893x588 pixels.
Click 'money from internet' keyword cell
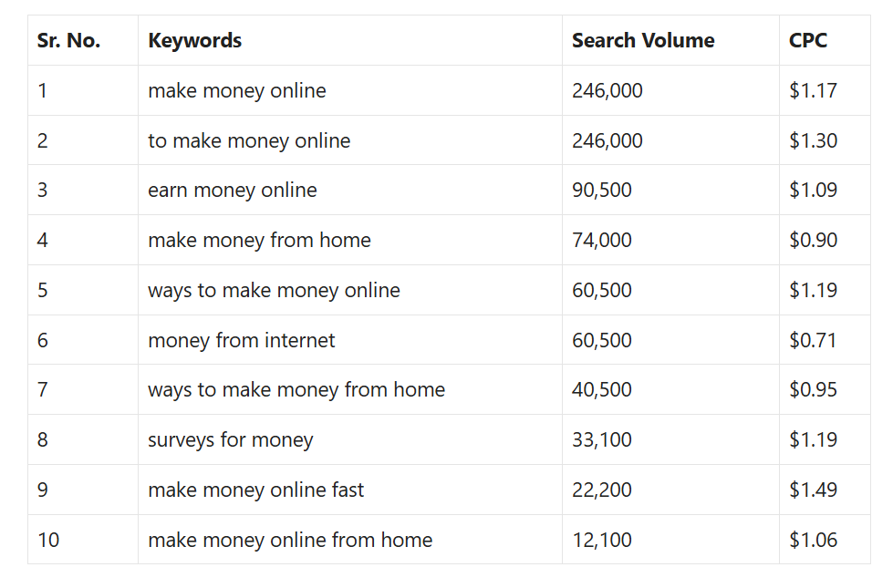tap(241, 340)
